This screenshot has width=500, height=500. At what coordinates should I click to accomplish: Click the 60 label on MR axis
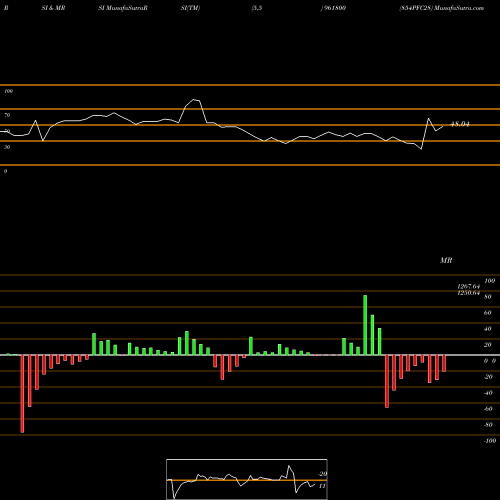click(x=488, y=313)
